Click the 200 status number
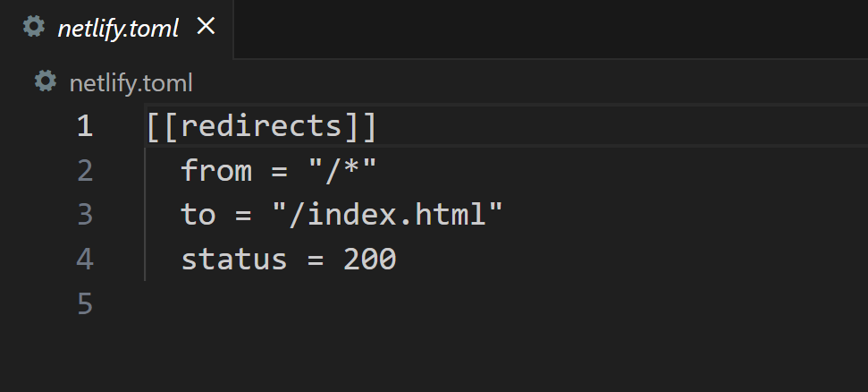This screenshot has height=392, width=868. tap(370, 259)
